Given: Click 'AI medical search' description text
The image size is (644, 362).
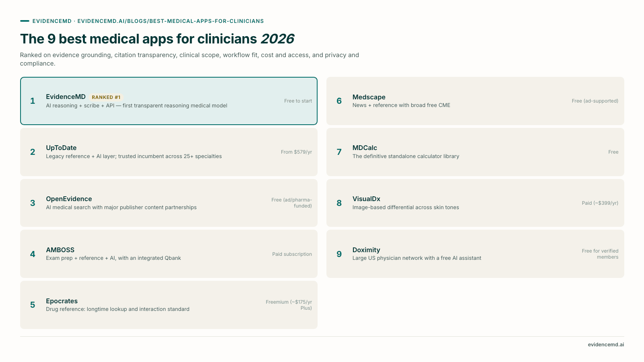Looking at the screenshot, I should [x=121, y=208].
